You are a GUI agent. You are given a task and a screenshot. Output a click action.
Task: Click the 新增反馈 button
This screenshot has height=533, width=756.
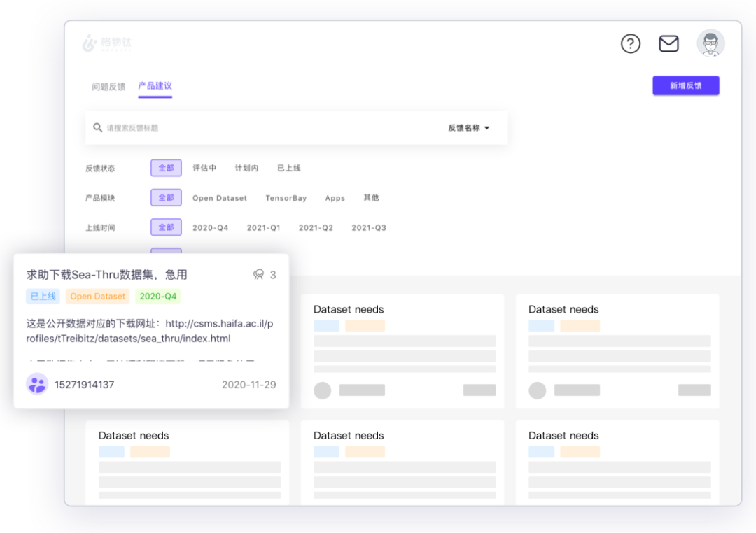coord(685,85)
